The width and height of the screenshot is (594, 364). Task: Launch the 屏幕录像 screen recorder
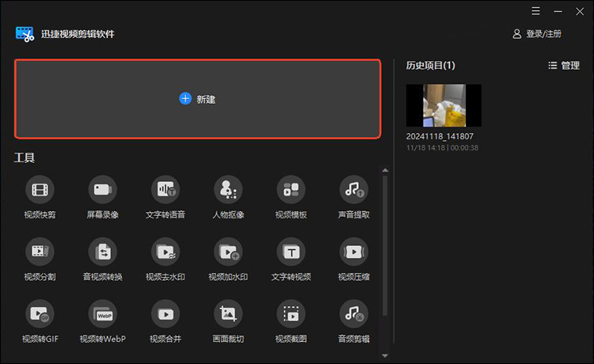103,197
